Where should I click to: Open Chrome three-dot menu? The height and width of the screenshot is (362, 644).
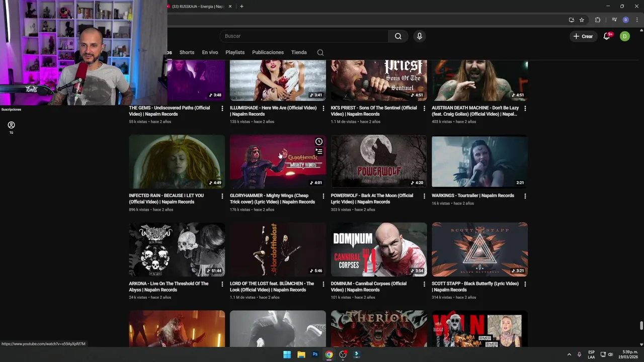tap(637, 20)
